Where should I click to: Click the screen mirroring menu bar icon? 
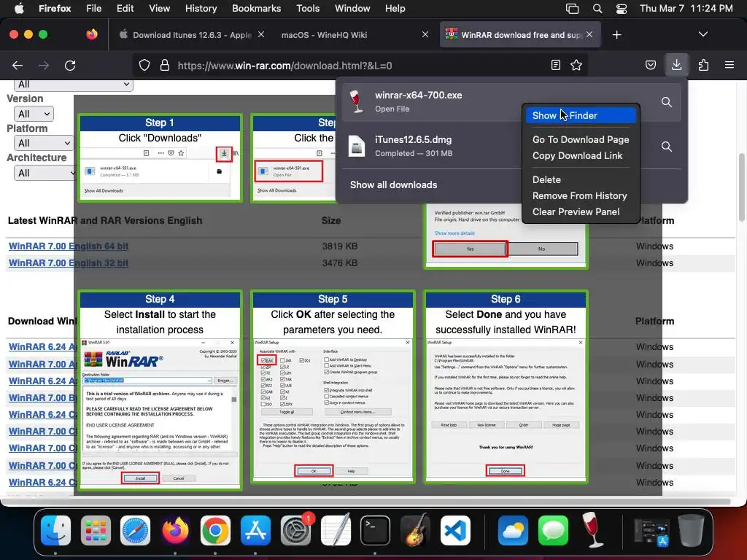tap(572, 9)
